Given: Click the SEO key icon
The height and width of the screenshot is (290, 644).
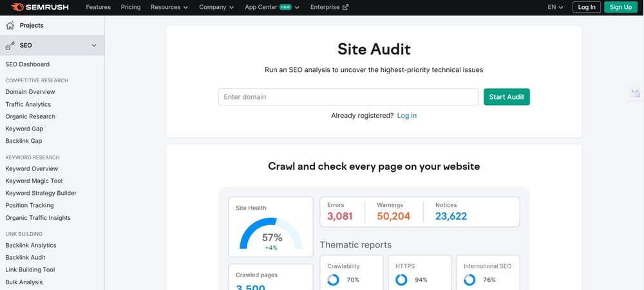Looking at the screenshot, I should (10, 46).
